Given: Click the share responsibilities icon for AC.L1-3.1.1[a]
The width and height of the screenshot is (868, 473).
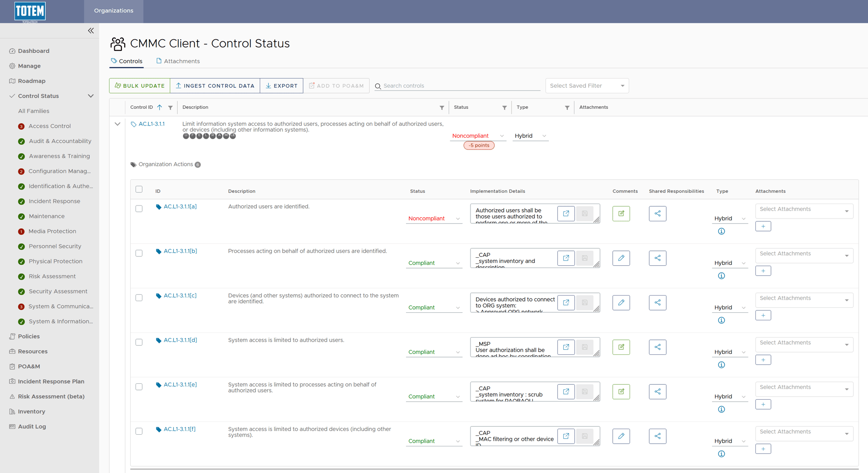Looking at the screenshot, I should (x=657, y=213).
